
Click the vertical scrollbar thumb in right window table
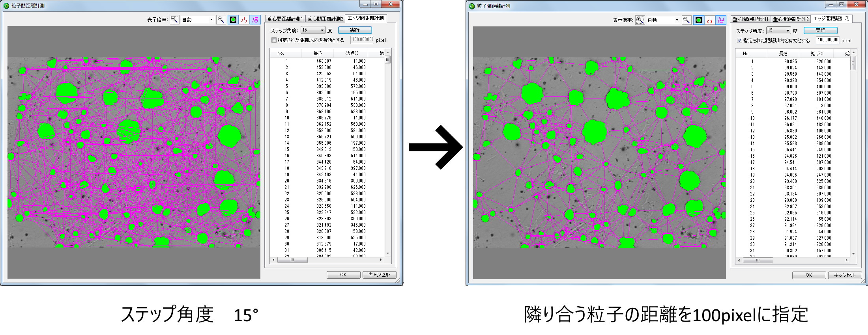[x=853, y=63]
